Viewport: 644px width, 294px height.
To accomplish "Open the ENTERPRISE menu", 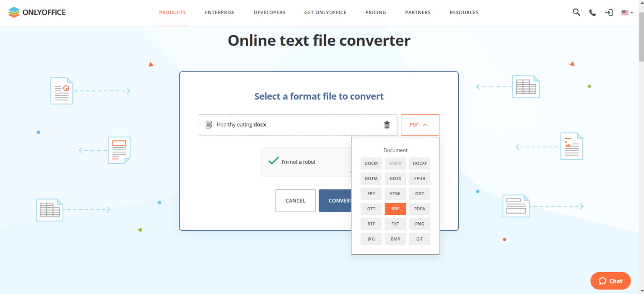I will pyautogui.click(x=220, y=13).
